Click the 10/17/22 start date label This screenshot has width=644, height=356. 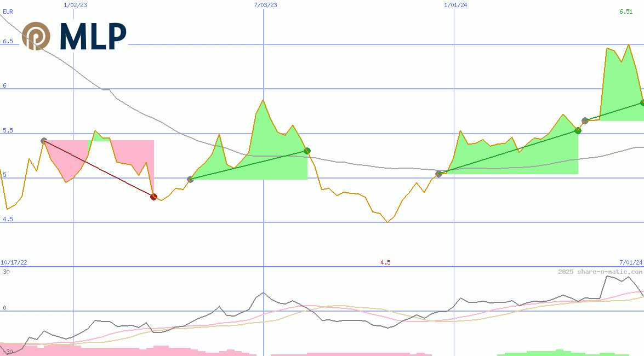[x=14, y=263]
